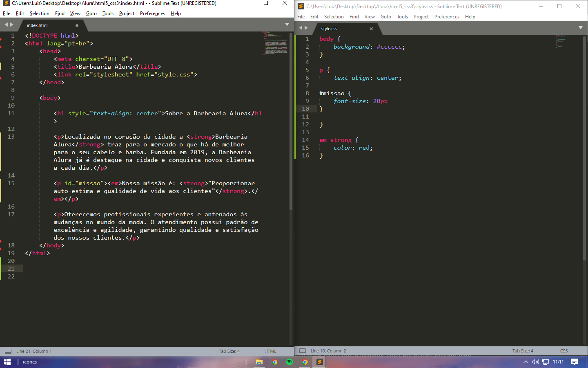The height and width of the screenshot is (368, 588).
Task: Open Edit menu in index.html window
Action: coord(20,13)
